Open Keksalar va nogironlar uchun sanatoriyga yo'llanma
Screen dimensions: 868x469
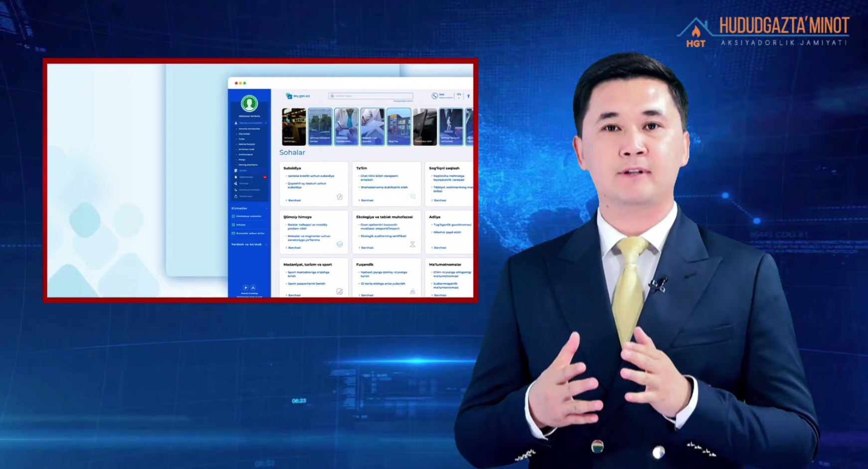[x=309, y=238]
